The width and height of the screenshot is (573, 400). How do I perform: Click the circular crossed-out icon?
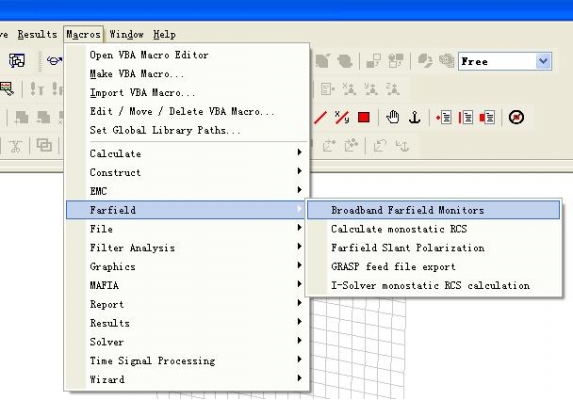tap(516, 117)
